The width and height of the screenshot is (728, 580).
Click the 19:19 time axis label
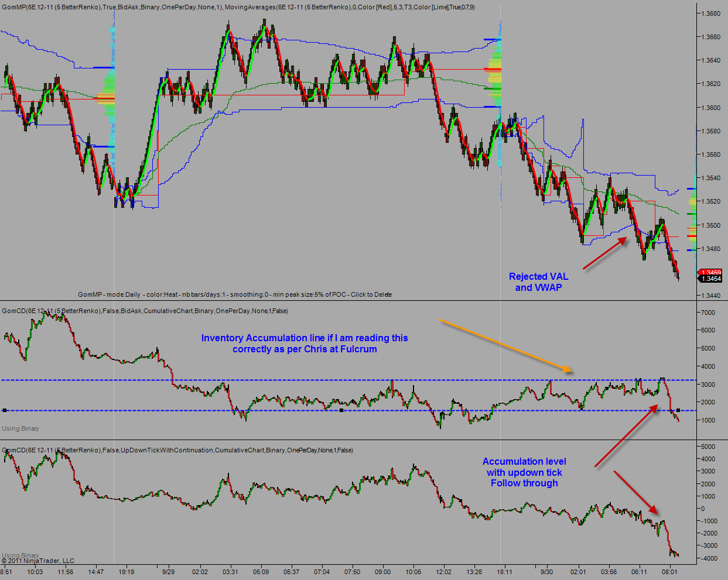[x=126, y=572]
